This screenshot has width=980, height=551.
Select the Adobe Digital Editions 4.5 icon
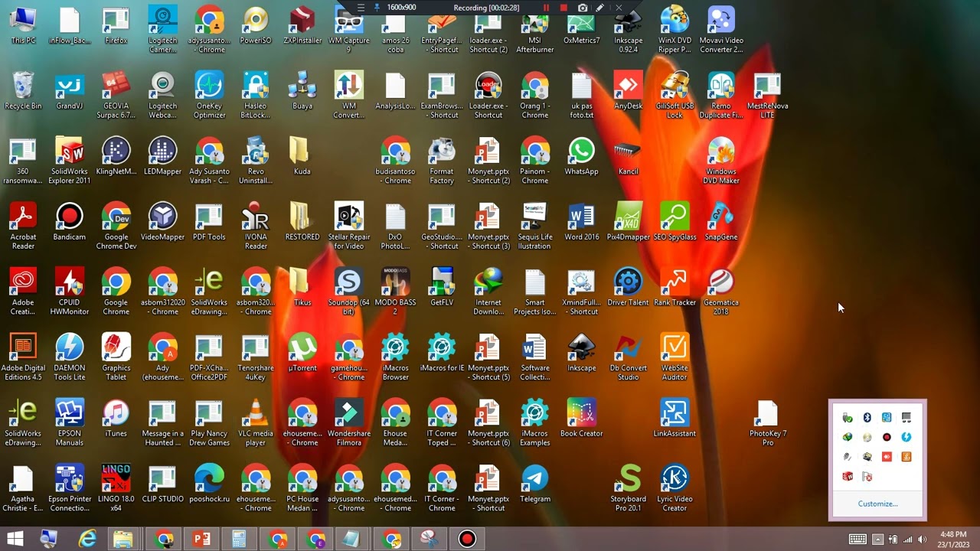point(23,357)
